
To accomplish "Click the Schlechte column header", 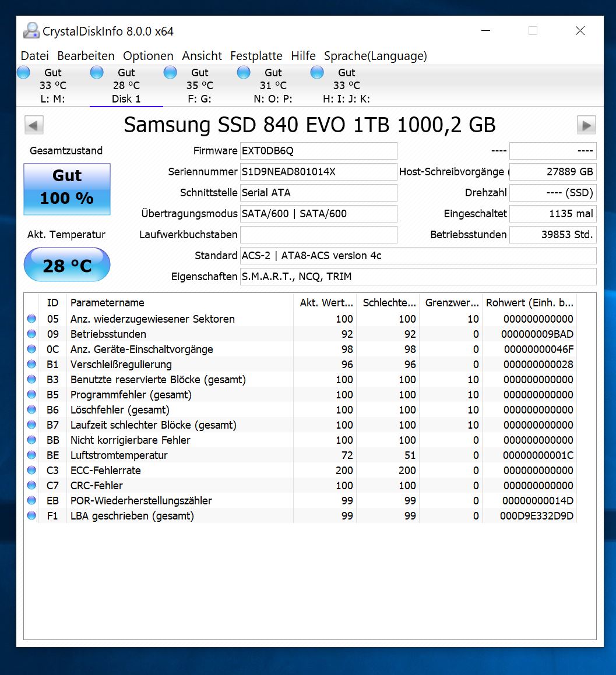I will point(388,303).
